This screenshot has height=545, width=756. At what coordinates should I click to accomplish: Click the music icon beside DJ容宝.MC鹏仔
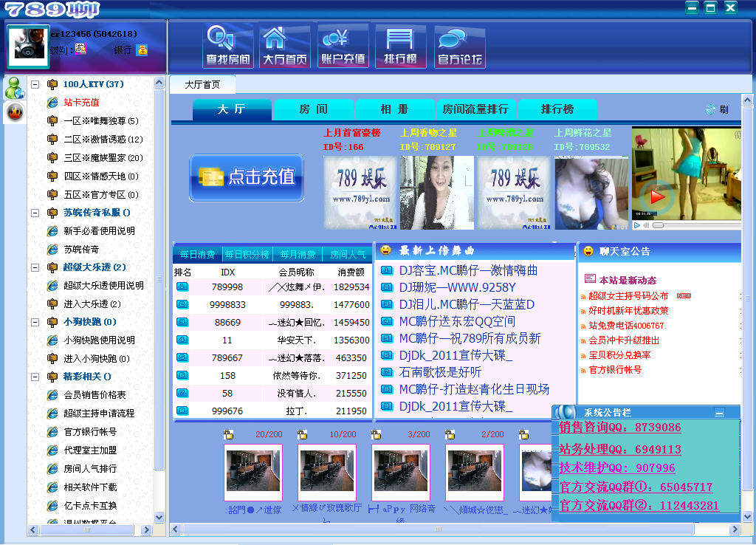tap(387, 270)
